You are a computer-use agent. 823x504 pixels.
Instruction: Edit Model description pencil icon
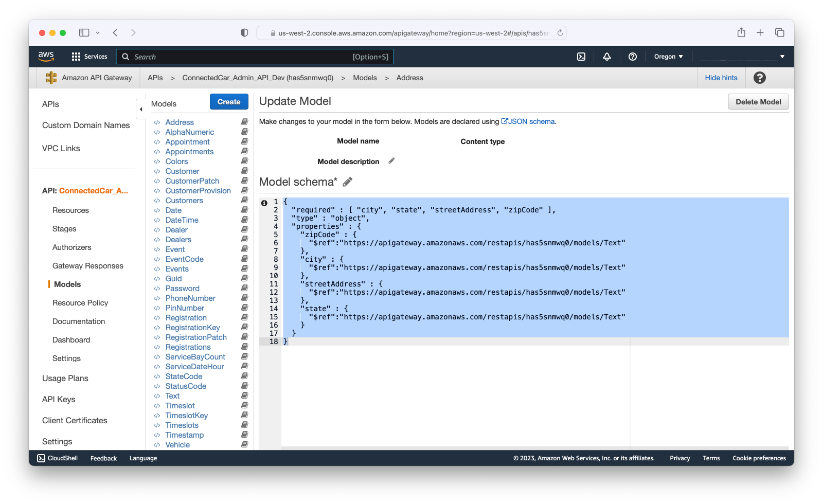pos(391,161)
